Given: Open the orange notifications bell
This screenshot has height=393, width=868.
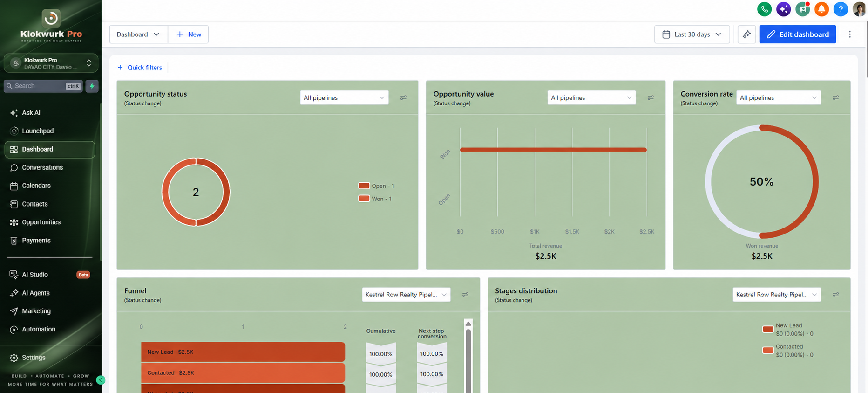Looking at the screenshot, I should [821, 9].
